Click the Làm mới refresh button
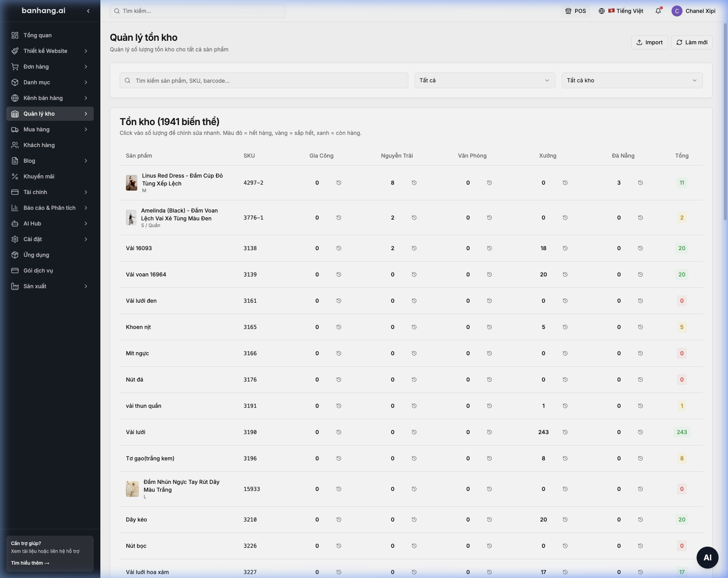Viewport: 728px width, 578px height. [692, 42]
